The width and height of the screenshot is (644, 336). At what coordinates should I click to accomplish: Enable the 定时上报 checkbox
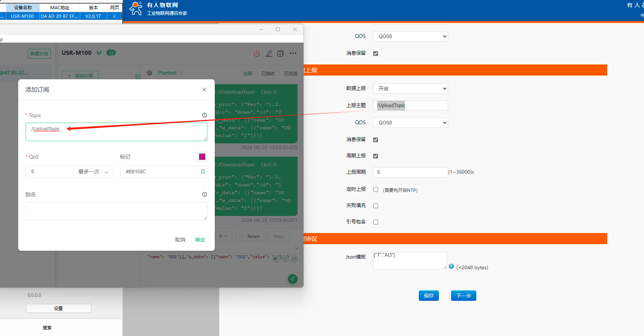[375, 190]
